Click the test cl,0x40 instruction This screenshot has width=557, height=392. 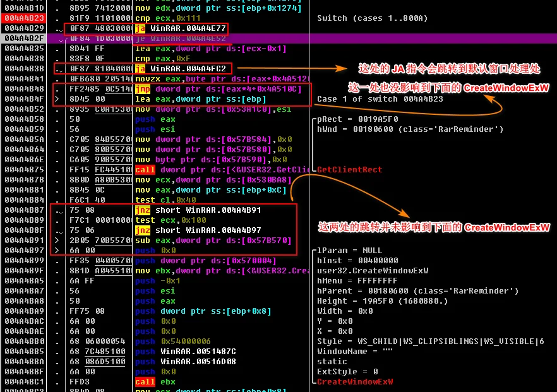tap(165, 200)
